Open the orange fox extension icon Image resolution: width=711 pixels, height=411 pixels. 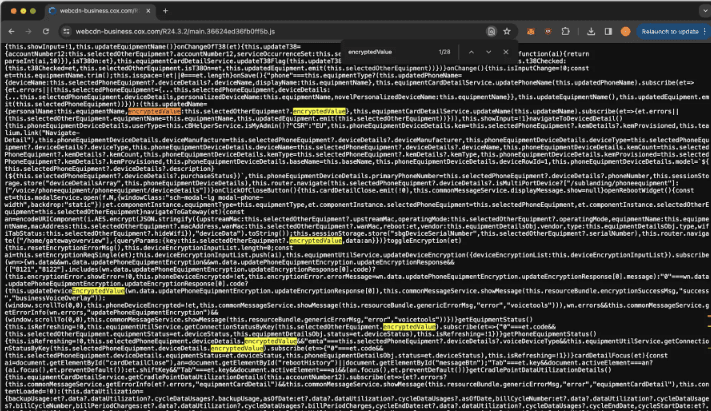pos(531,31)
